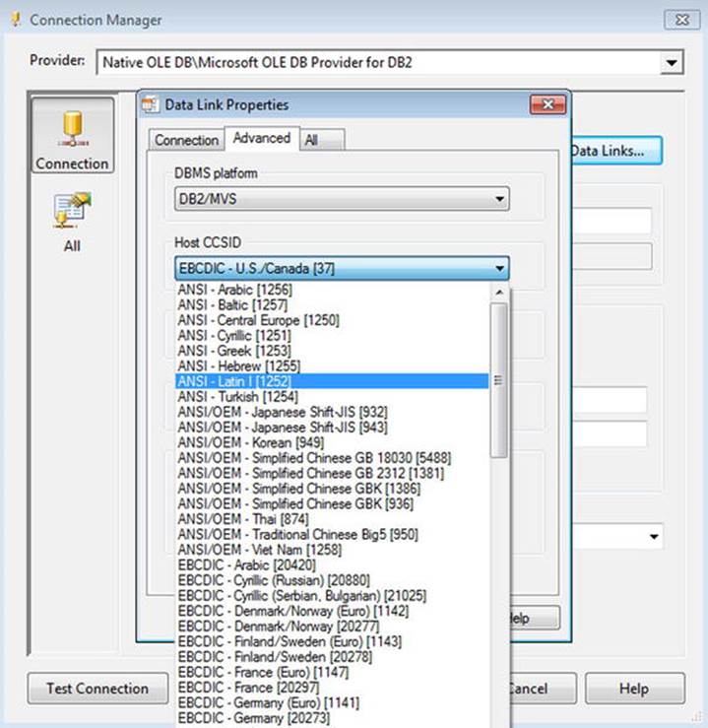Click the Data Links button

615,151
